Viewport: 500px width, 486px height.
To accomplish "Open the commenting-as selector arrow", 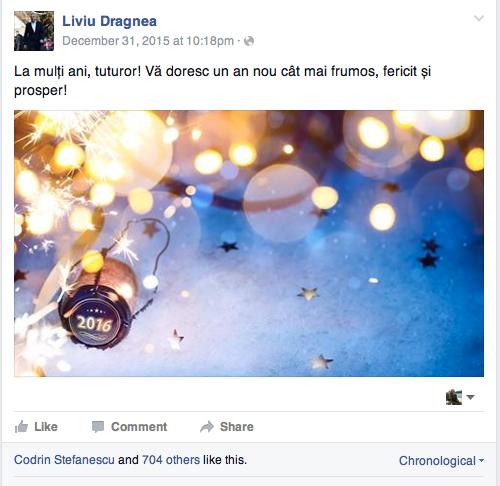I will (x=470, y=397).
